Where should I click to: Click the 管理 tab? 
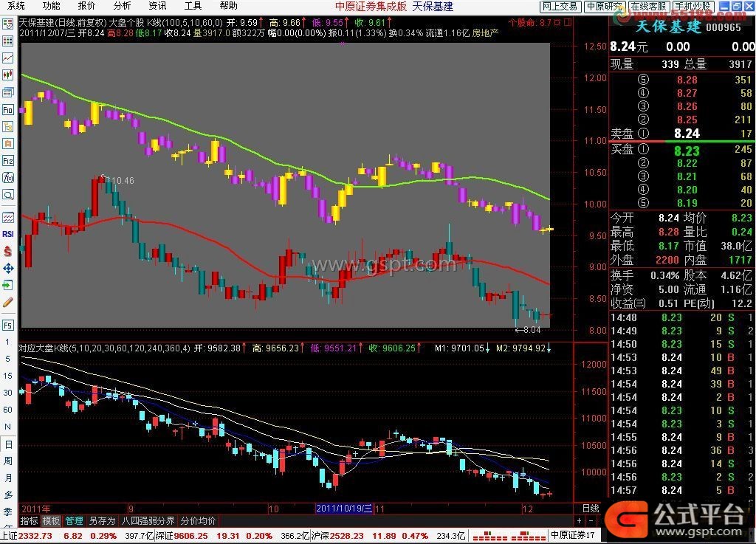click(x=74, y=521)
